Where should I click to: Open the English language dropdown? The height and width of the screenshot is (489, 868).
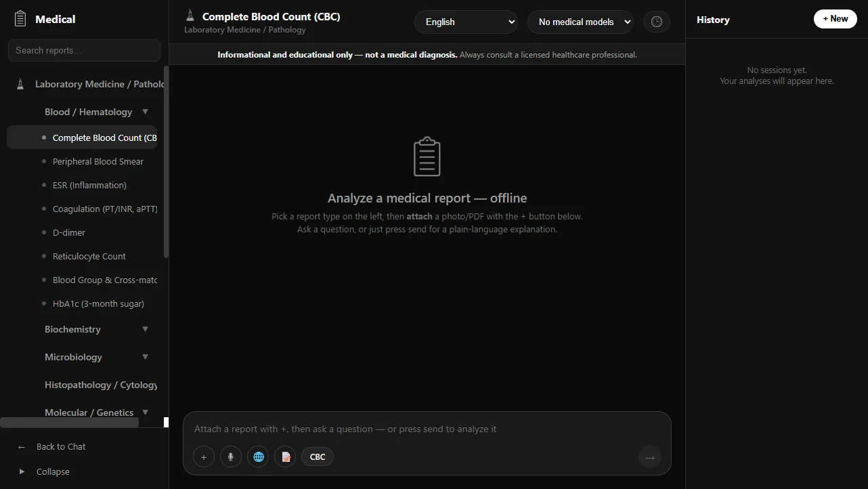pyautogui.click(x=466, y=22)
